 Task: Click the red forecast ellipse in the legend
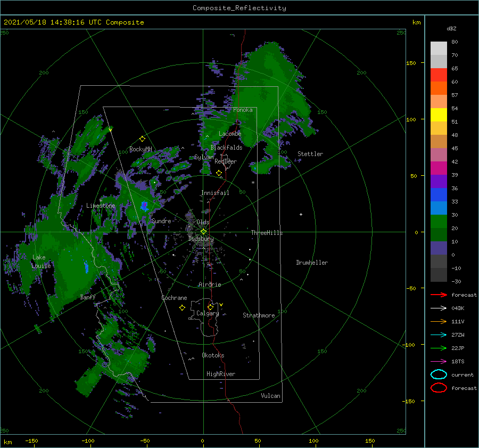pos(439,388)
